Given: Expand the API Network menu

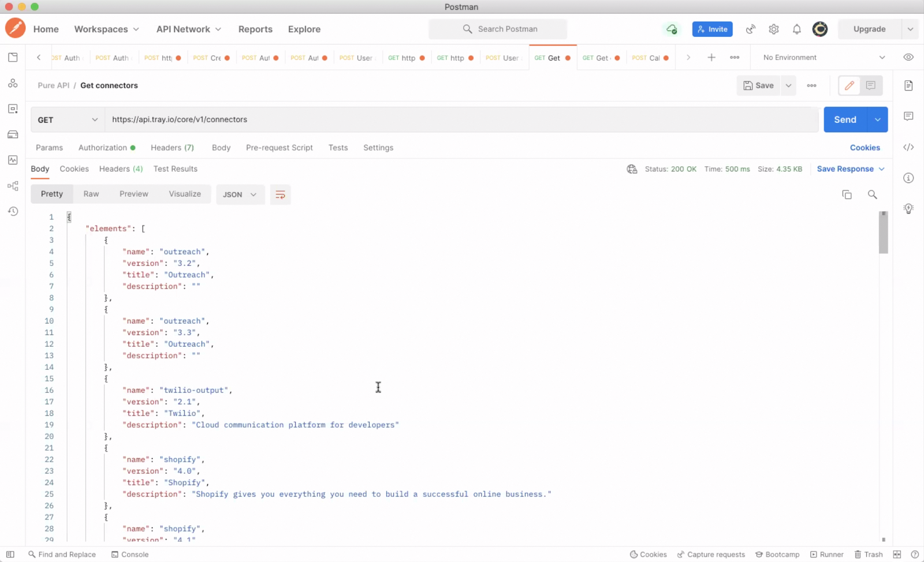Looking at the screenshot, I should 189,29.
